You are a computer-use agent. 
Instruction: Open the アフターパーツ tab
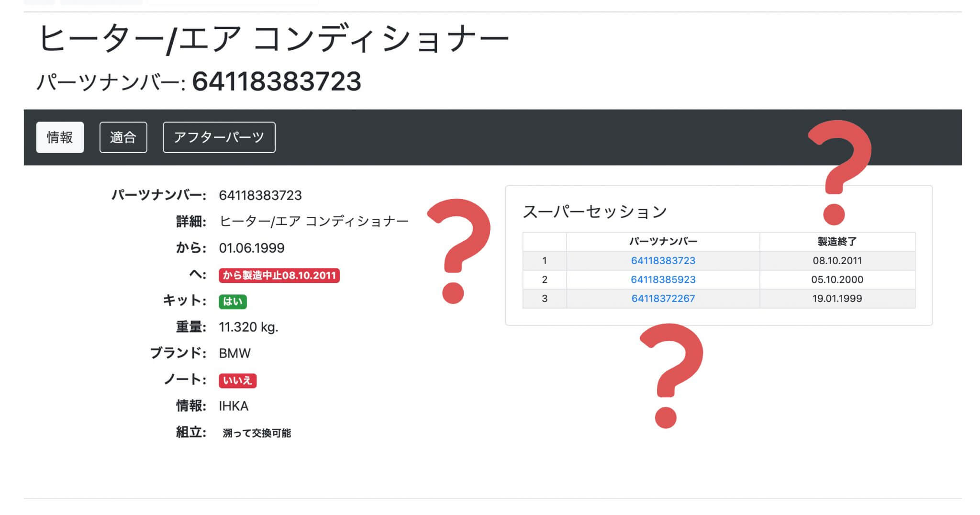coord(219,137)
